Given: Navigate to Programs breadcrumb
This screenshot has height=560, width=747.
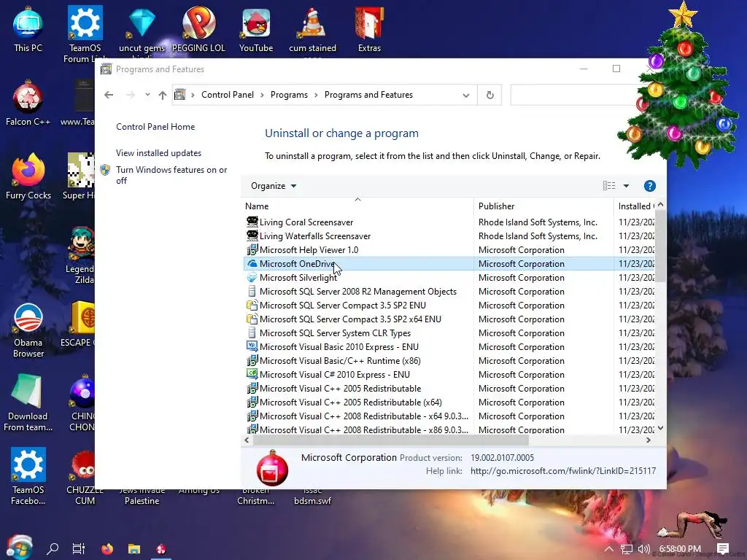Looking at the screenshot, I should click(289, 95).
